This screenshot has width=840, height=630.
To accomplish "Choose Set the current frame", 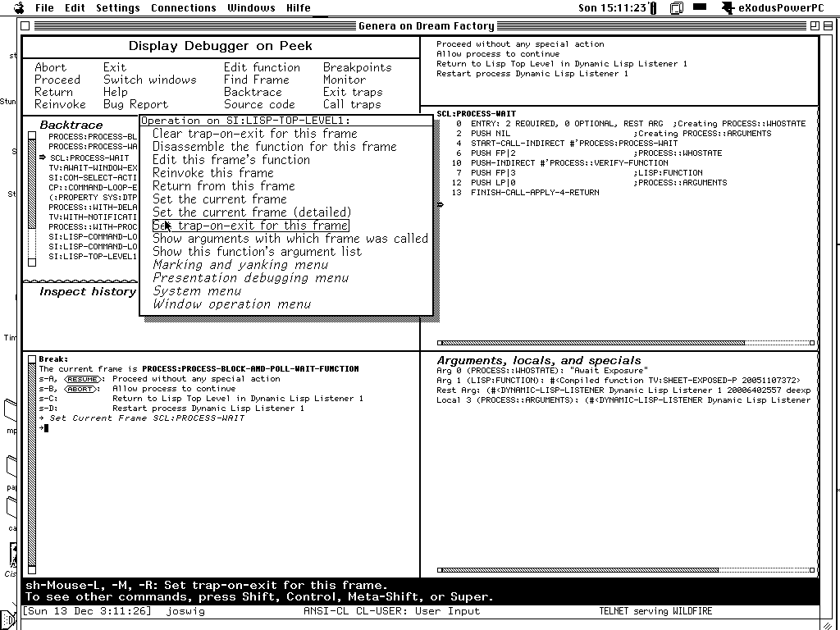I will tap(220, 199).
